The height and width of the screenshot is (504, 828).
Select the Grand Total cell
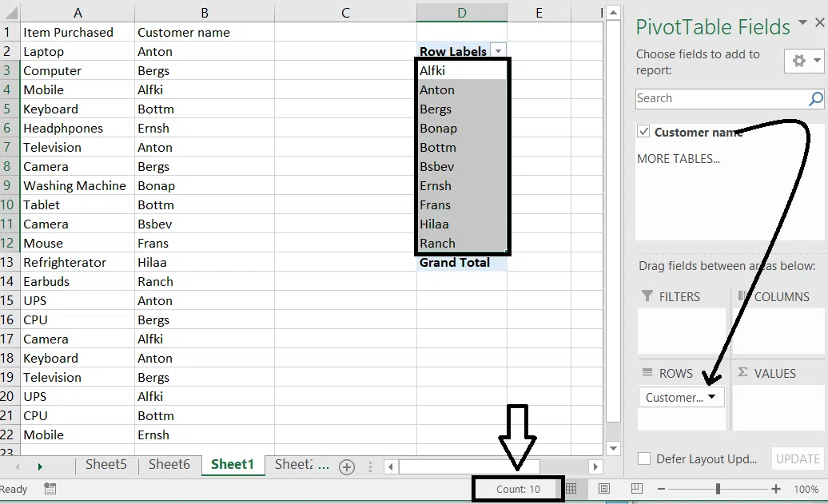461,262
